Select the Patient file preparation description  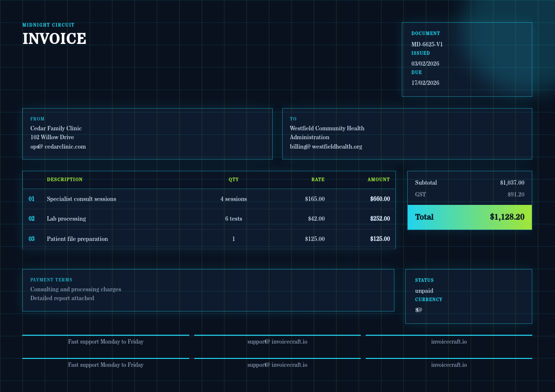77,239
